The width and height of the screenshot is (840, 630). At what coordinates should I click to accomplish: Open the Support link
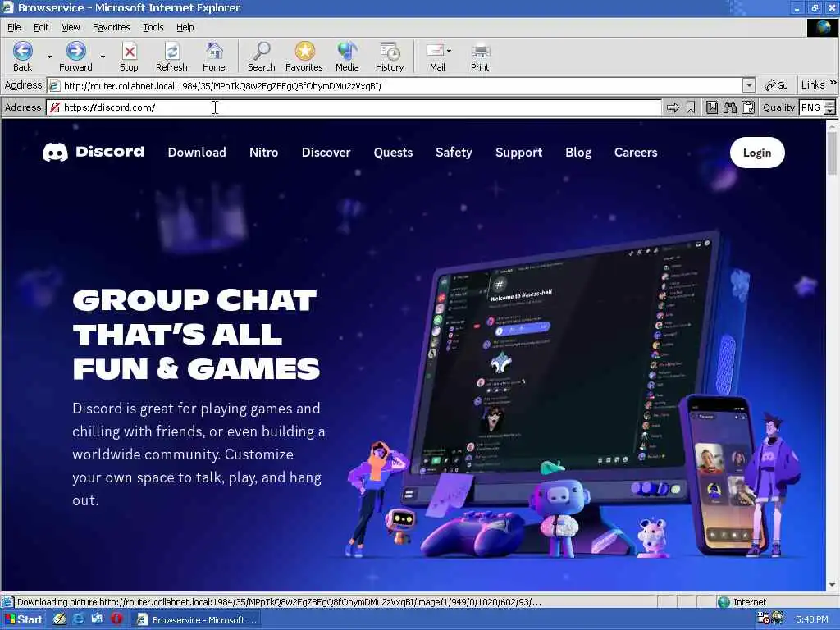tap(518, 153)
